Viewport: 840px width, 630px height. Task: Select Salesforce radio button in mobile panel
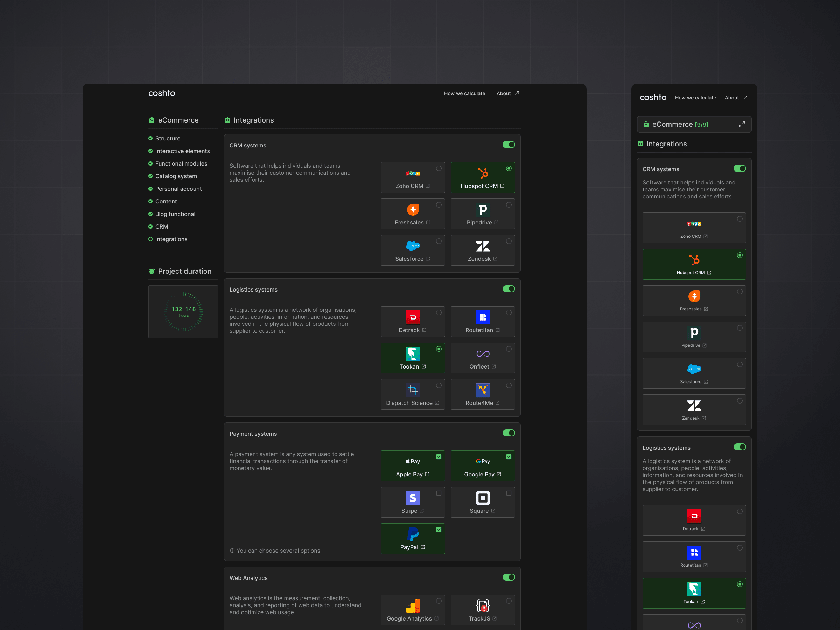coord(740,365)
